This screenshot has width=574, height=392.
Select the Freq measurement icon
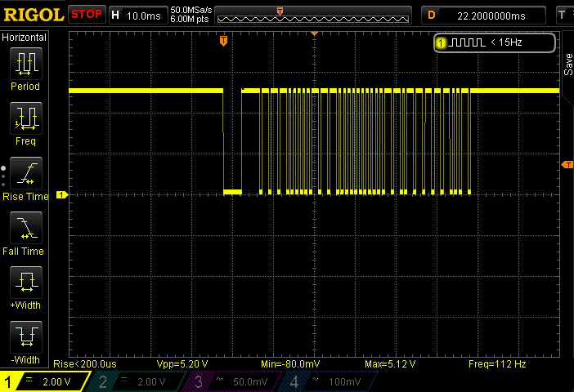coord(25,118)
